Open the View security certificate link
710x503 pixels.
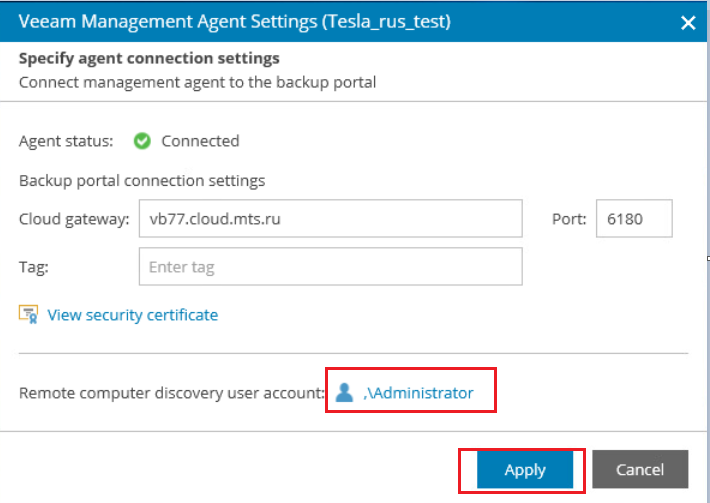point(132,315)
